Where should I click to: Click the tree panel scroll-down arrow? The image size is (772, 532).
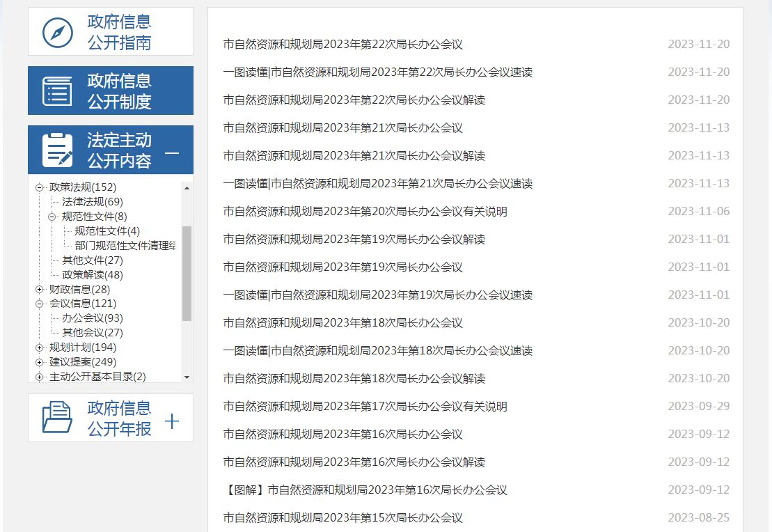[187, 377]
